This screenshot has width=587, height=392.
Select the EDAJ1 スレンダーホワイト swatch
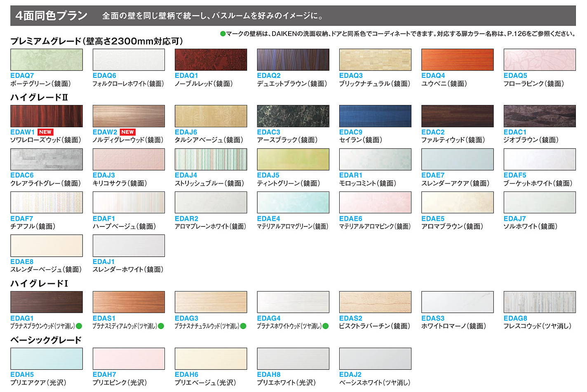click(x=129, y=246)
